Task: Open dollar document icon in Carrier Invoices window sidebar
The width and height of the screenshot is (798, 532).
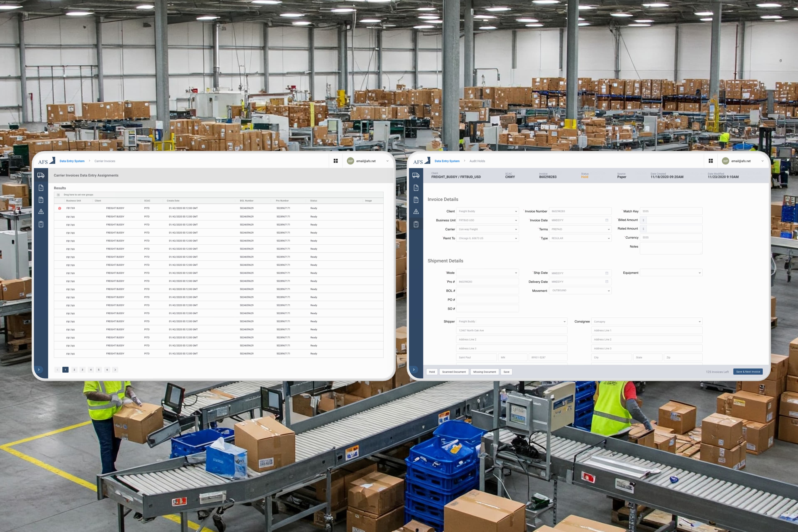Action: click(41, 199)
